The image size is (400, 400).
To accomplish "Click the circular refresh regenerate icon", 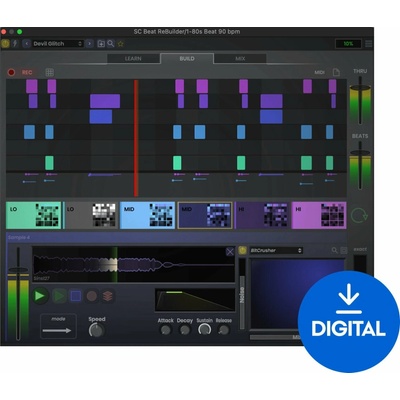I will [359, 215].
